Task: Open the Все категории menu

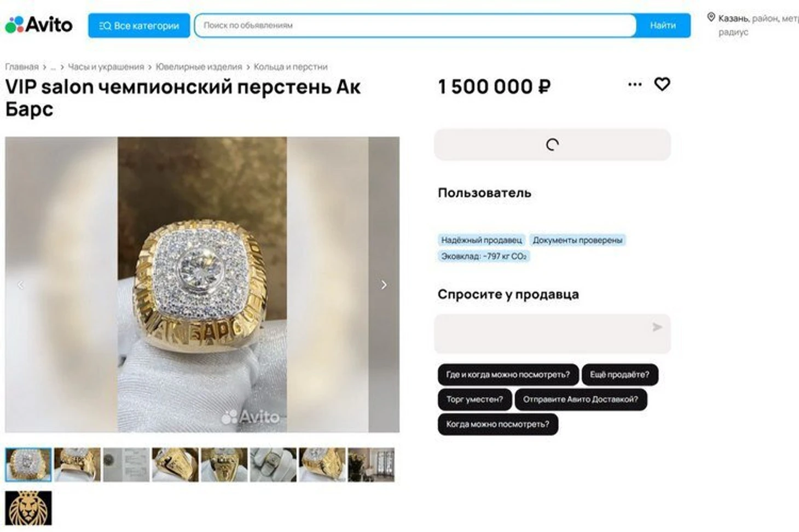Action: [x=139, y=26]
